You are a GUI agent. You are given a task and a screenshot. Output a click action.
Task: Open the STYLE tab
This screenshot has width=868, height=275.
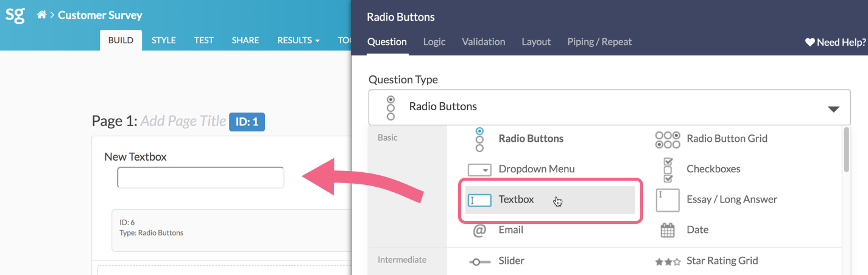pos(163,40)
